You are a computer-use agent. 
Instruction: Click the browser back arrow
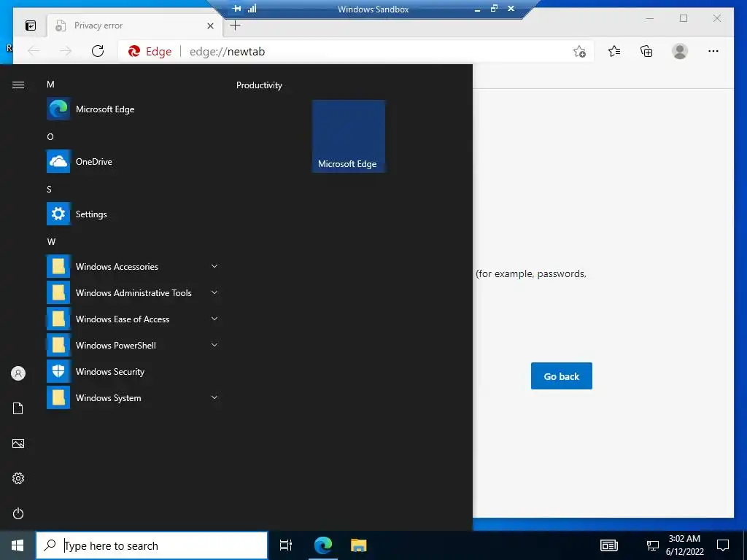34,51
